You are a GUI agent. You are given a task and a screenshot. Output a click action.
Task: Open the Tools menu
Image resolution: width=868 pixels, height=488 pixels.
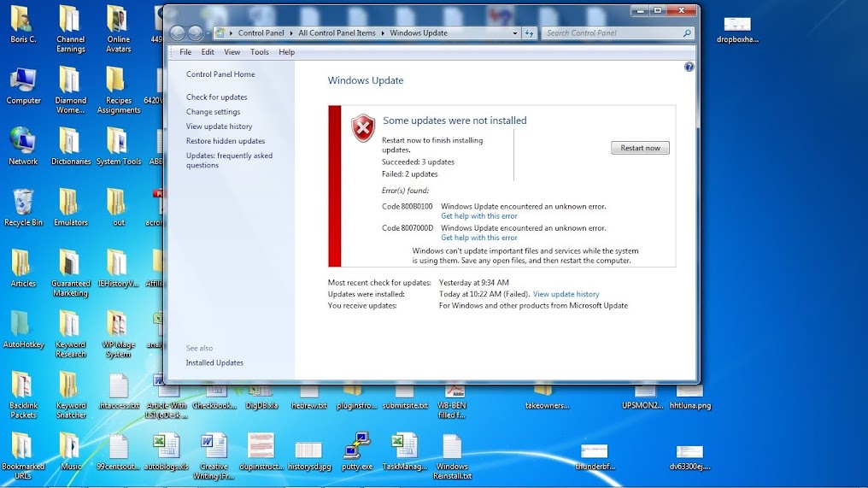pos(259,52)
